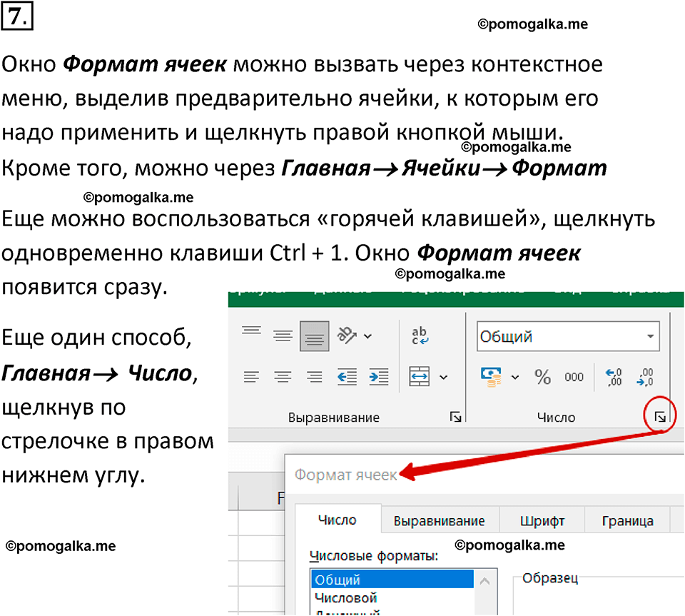This screenshot has width=685, height=616.
Task: Switch to Шрифт tab in dialog
Action: coord(542,521)
